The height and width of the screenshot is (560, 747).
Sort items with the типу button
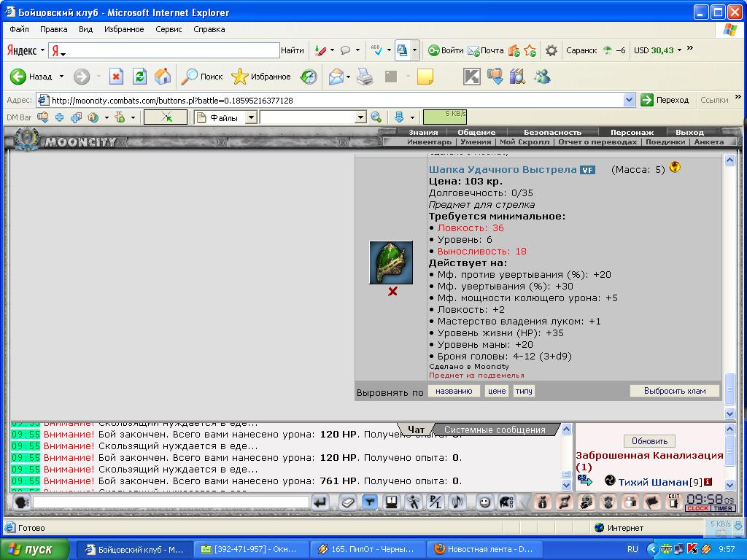(524, 391)
